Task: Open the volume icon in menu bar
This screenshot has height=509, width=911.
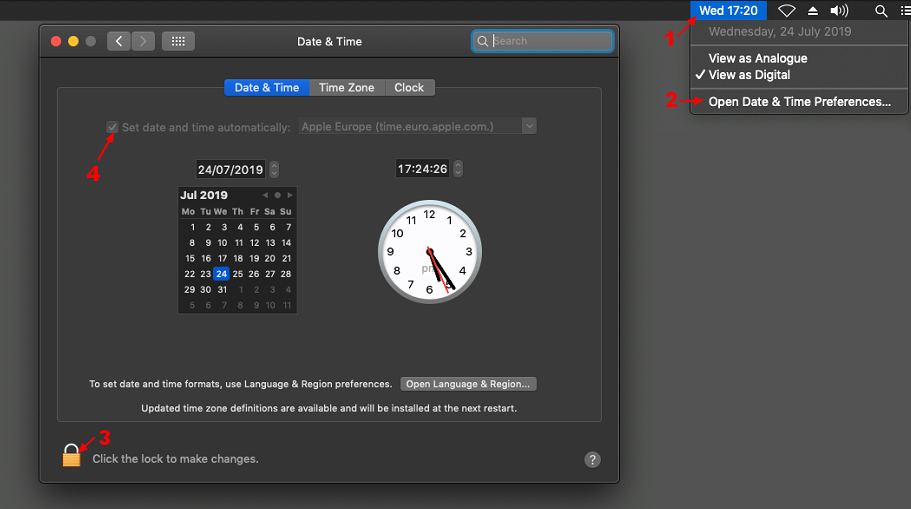Action: point(839,11)
